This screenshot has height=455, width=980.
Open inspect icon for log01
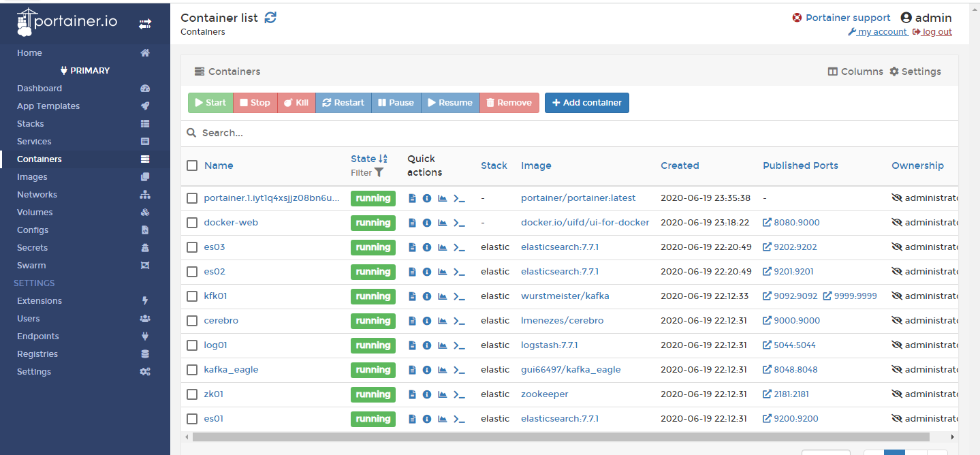(427, 345)
